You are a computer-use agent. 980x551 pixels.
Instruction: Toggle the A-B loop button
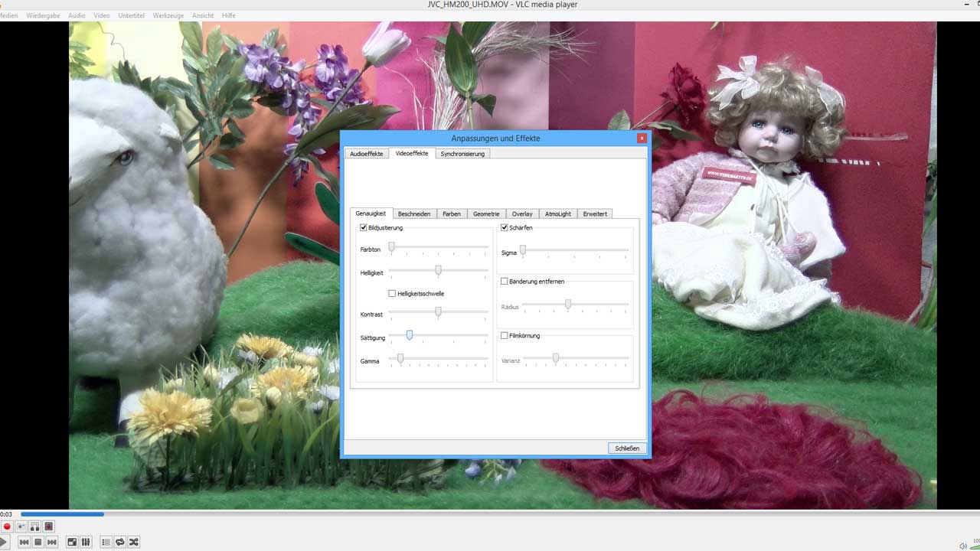tap(35, 527)
